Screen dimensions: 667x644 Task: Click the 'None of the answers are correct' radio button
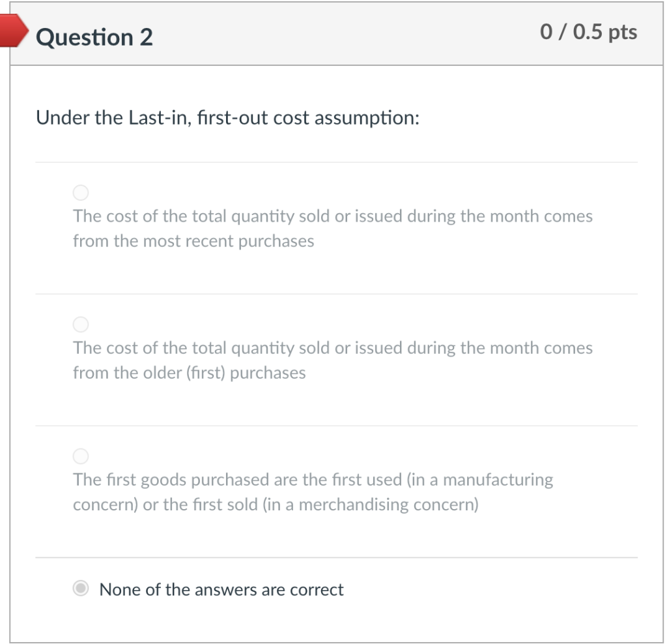click(81, 589)
